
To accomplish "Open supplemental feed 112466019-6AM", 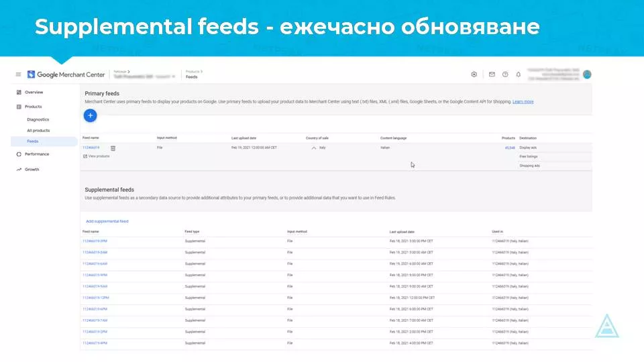I will (x=95, y=264).
